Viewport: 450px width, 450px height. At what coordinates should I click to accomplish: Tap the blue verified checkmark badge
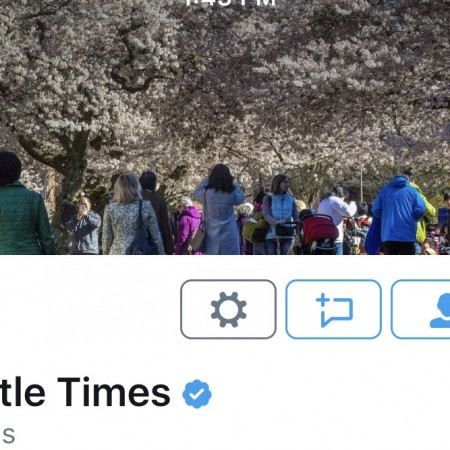point(197,394)
